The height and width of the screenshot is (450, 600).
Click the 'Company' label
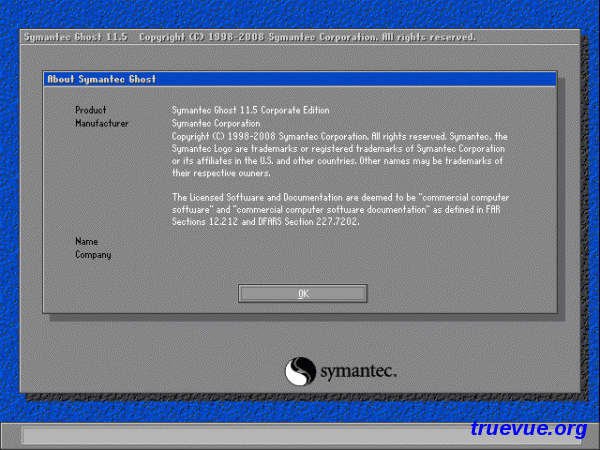click(x=93, y=255)
